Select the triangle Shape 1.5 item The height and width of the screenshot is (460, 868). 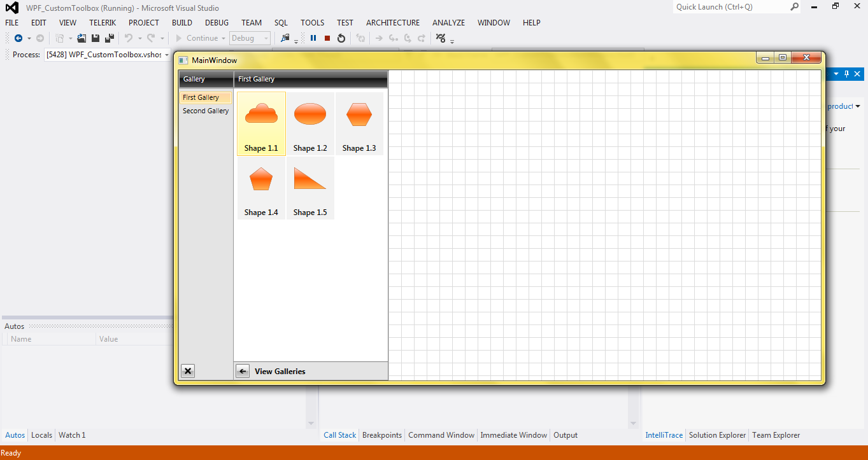[x=310, y=188]
